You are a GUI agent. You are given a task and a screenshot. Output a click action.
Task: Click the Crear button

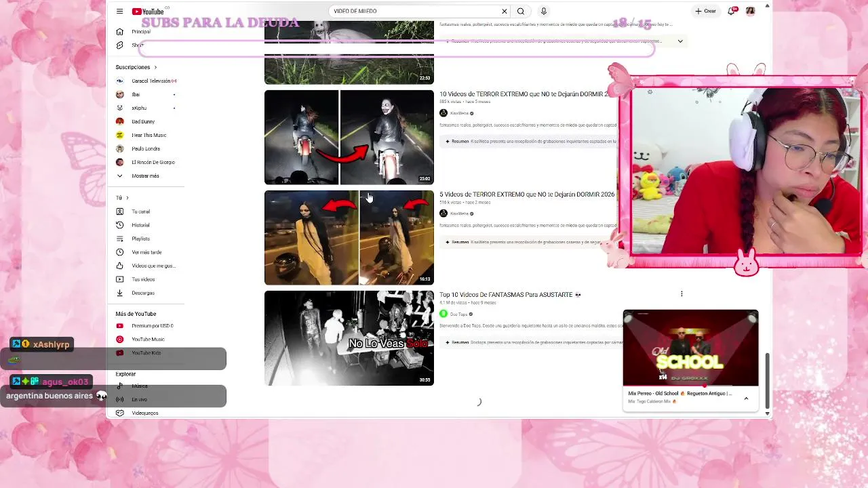click(705, 12)
